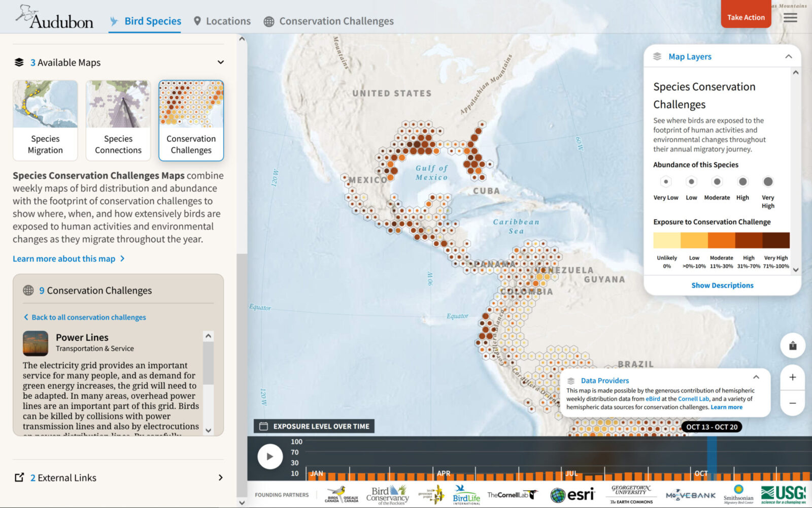Image resolution: width=812 pixels, height=508 pixels.
Task: Follow Back to all conservation challenges link
Action: tap(88, 317)
